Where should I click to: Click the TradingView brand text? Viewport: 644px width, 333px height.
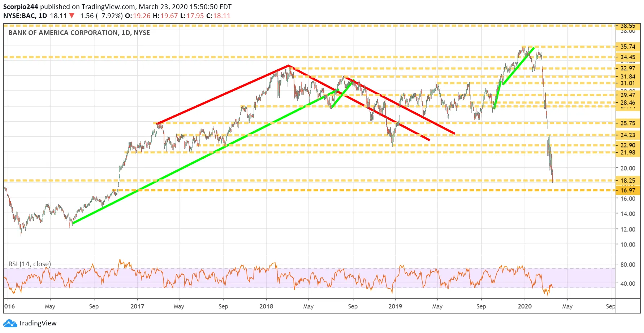[x=38, y=323]
